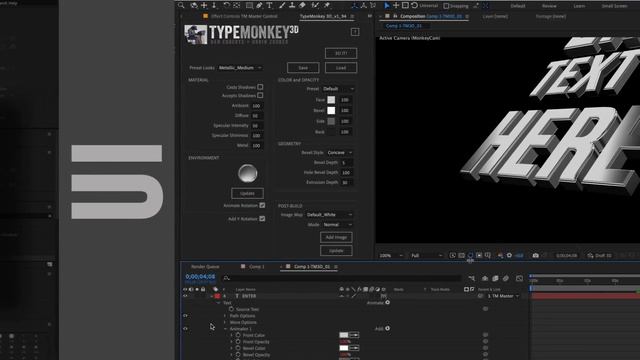Click the TypeMonkey help question mark icon
640x360 pixels.
(355, 32)
